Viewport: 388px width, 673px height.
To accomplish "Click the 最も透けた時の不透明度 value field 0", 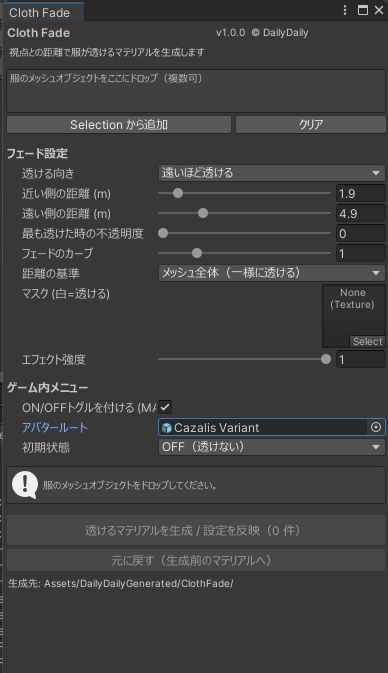I will coord(361,233).
